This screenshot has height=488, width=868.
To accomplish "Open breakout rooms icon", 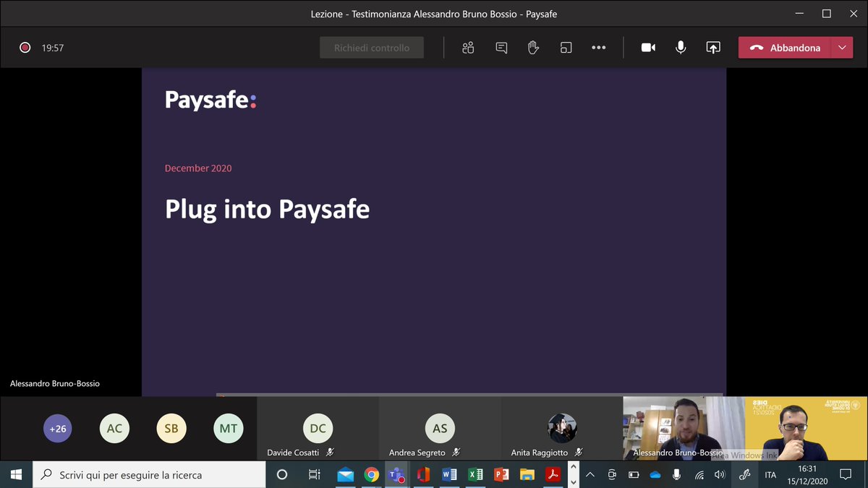I will 566,48.
